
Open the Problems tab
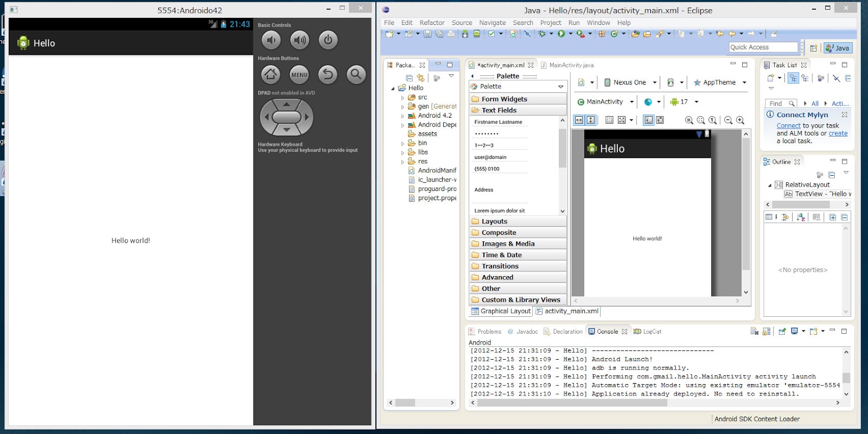pyautogui.click(x=485, y=331)
